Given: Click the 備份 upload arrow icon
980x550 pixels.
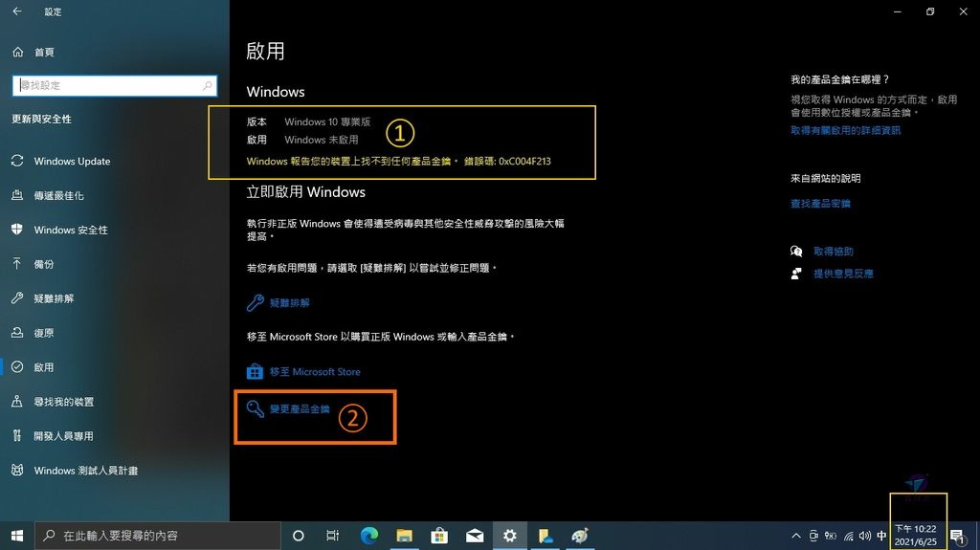Looking at the screenshot, I should (17, 264).
